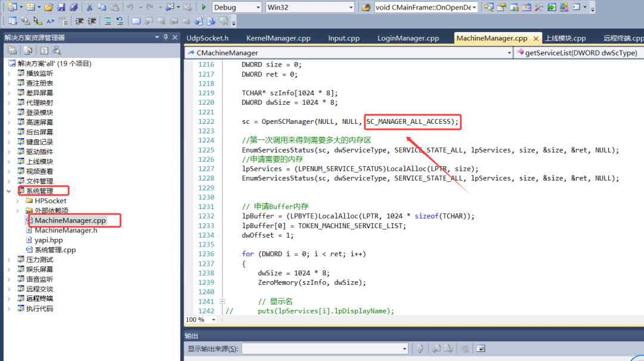Switch to the KernelManager.cpp tab
Image resolution: width=644 pixels, height=361 pixels.
click(278, 38)
